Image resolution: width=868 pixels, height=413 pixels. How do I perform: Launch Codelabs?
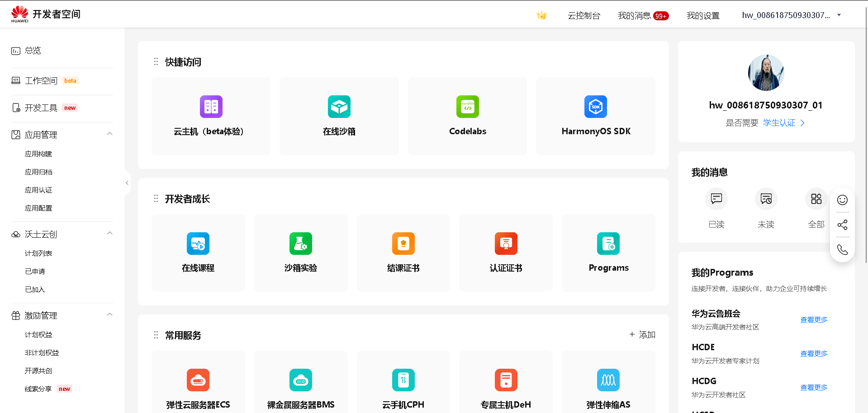tap(467, 116)
